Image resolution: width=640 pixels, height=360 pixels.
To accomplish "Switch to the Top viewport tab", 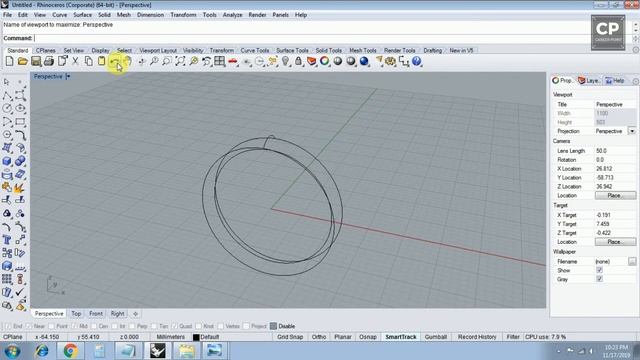I will 76,313.
